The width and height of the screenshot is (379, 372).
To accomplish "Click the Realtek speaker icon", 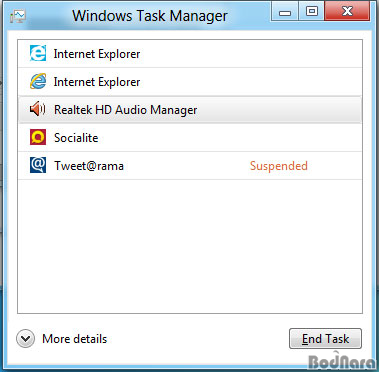I will tap(38, 110).
